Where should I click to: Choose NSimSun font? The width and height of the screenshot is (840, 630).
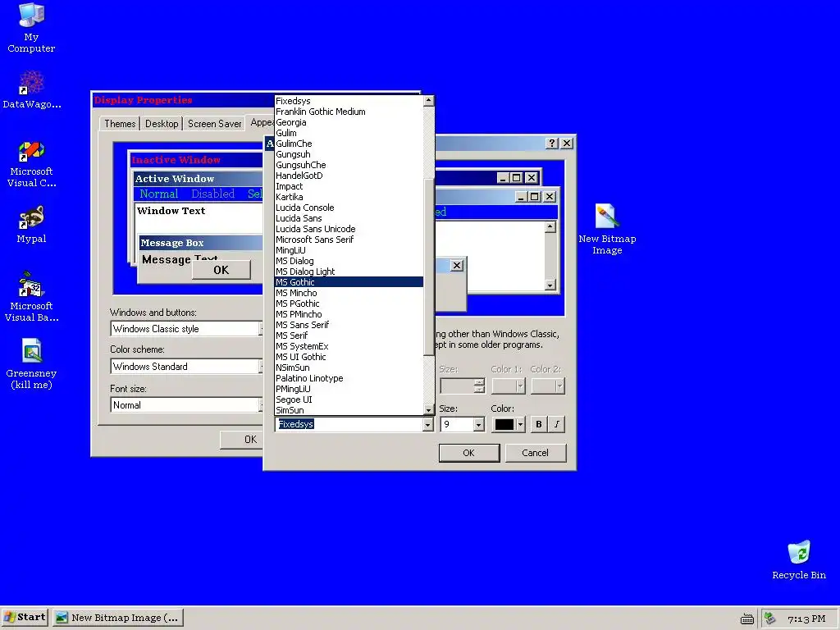pyautogui.click(x=349, y=367)
